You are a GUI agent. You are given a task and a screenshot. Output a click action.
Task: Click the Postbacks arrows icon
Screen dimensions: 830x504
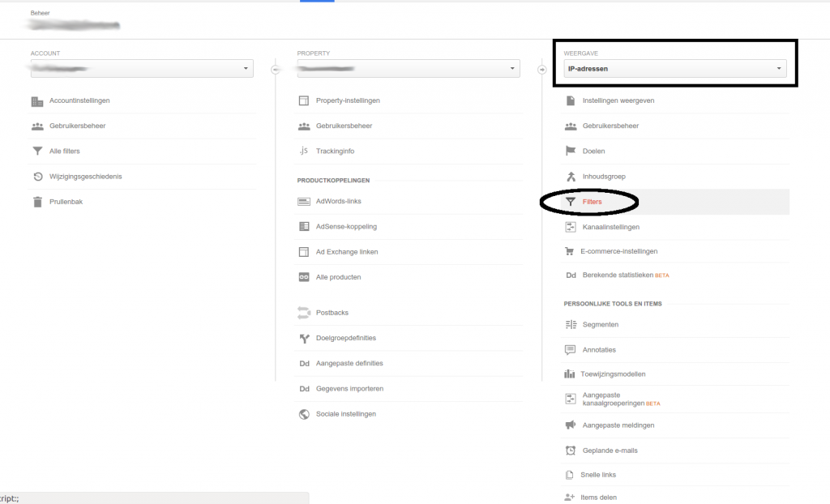point(304,313)
